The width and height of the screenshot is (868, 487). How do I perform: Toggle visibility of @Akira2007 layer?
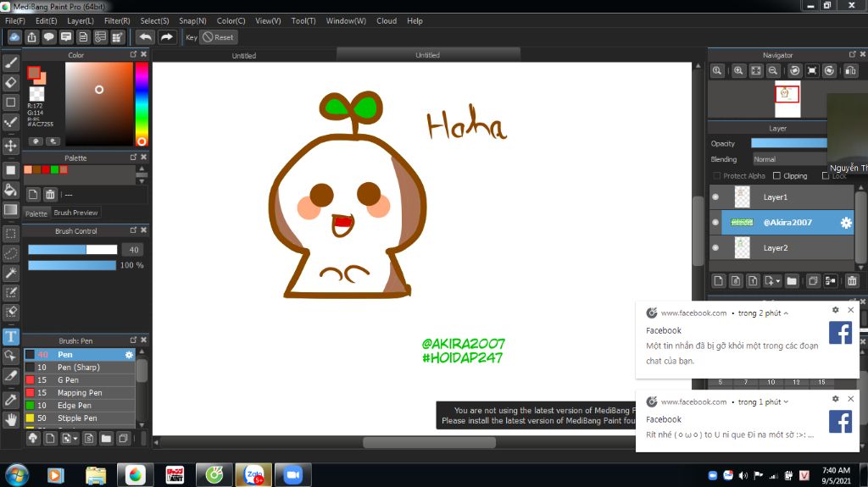pyautogui.click(x=715, y=223)
